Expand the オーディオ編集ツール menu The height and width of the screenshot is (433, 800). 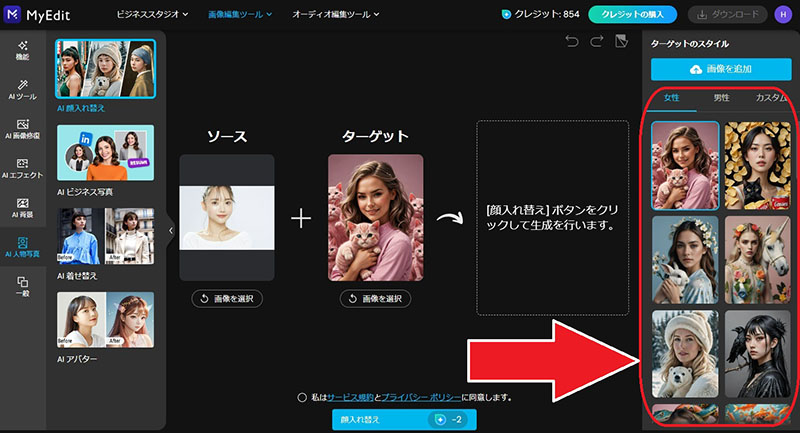pyautogui.click(x=336, y=14)
